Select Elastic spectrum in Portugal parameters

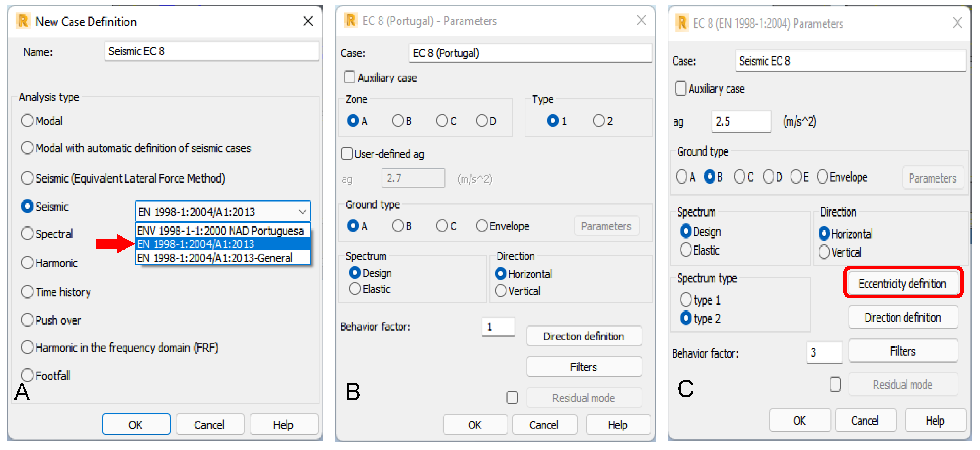point(355,289)
